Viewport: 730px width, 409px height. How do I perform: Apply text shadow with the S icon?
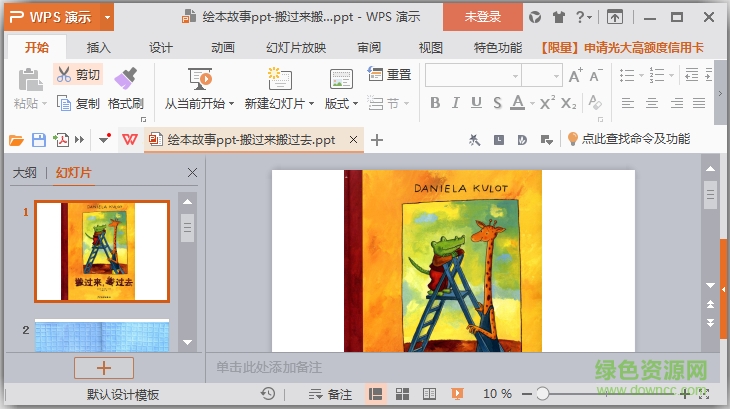click(x=497, y=103)
